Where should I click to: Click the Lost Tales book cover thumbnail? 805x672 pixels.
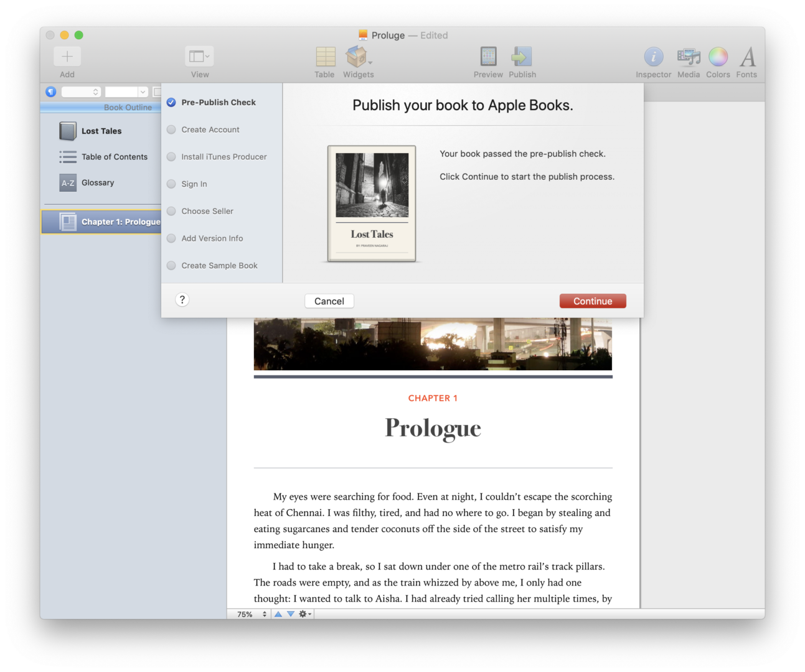tap(372, 203)
